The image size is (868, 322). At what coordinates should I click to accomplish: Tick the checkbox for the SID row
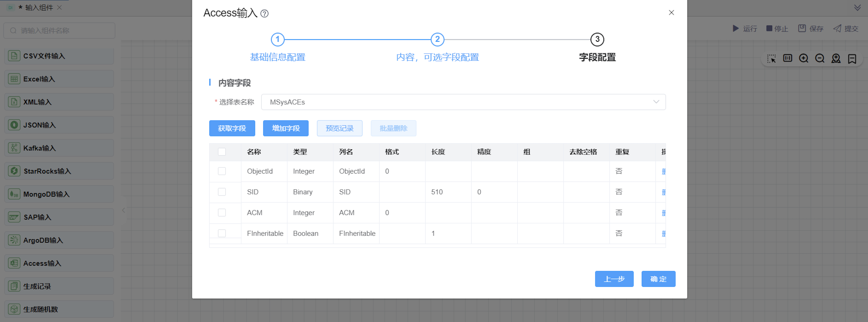click(x=222, y=192)
